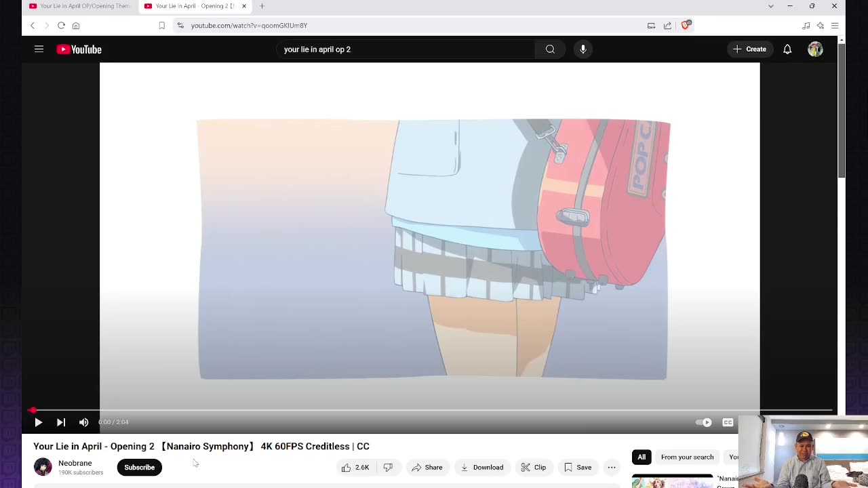Go to YouTube home via logo
Screen dimensions: 868x488
(79, 49)
